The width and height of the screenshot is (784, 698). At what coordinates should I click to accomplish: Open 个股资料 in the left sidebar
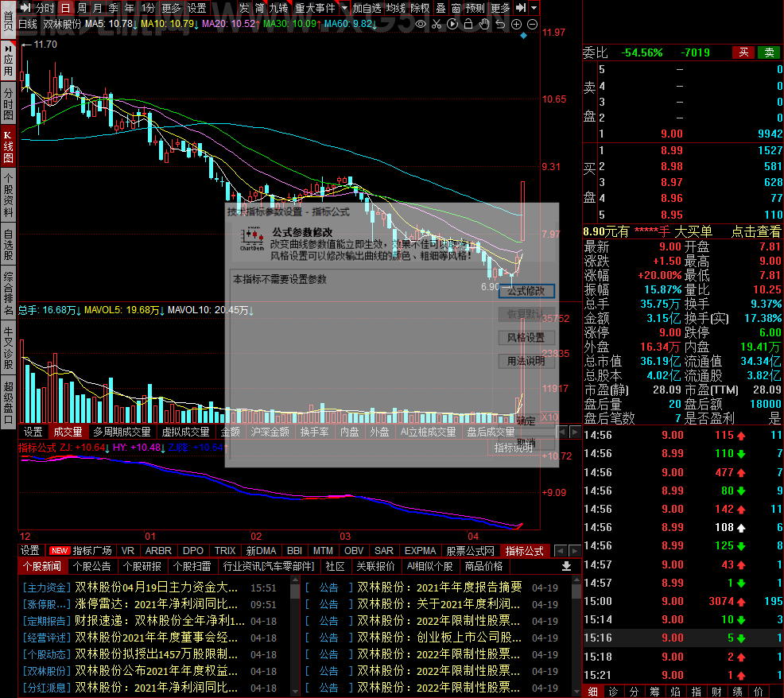click(x=9, y=195)
